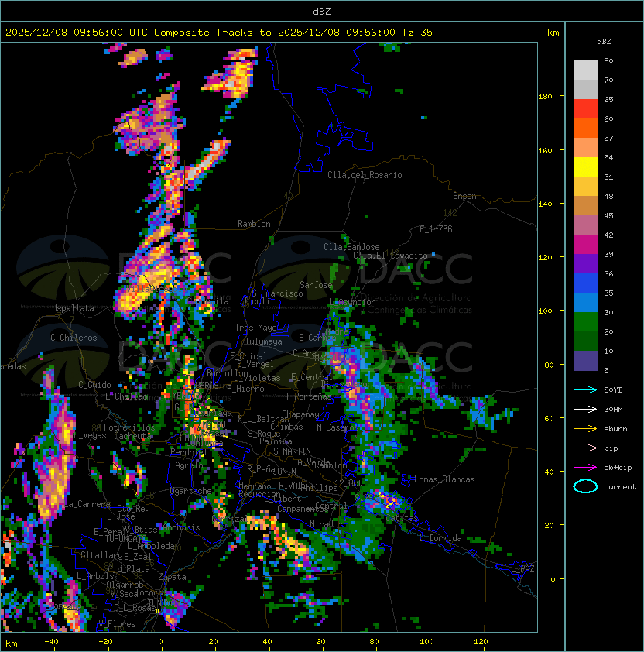Click the 'Lomas_Blancas' map label

tap(444, 479)
